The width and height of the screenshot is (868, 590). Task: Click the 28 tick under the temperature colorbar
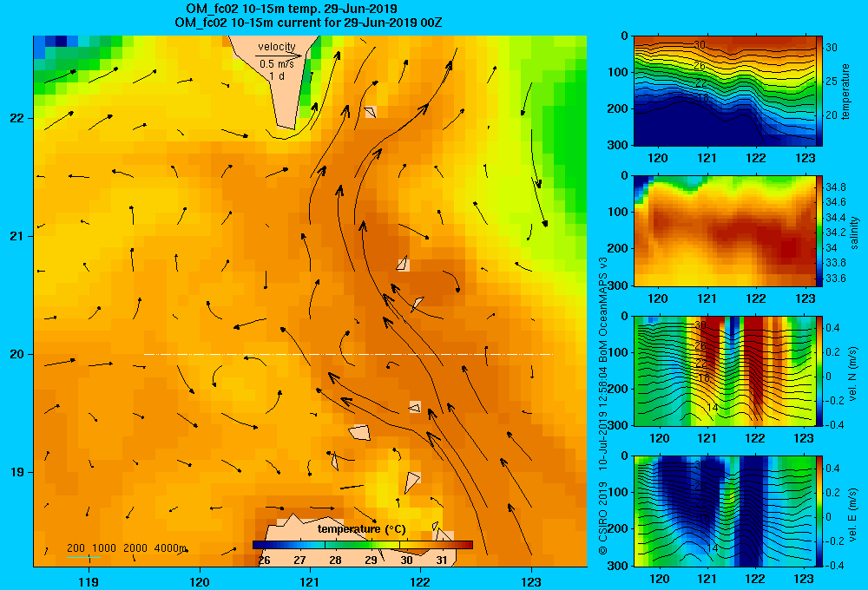(x=335, y=560)
